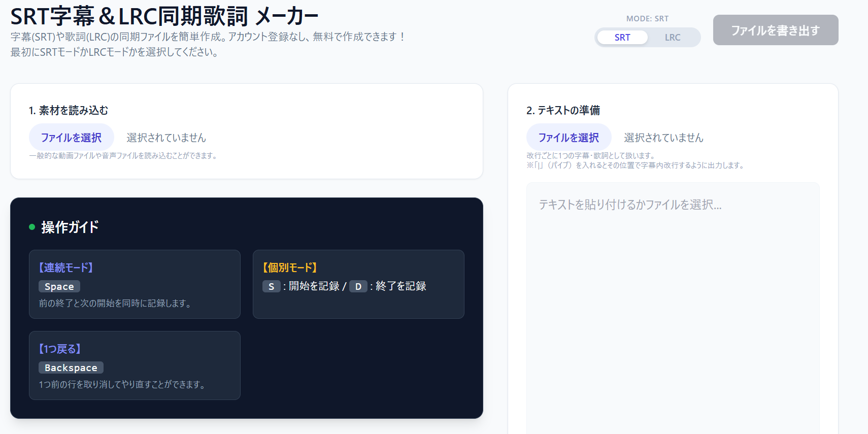Viewport: 868px width, 434px height.
Task: Click the S key badge
Action: (x=272, y=286)
